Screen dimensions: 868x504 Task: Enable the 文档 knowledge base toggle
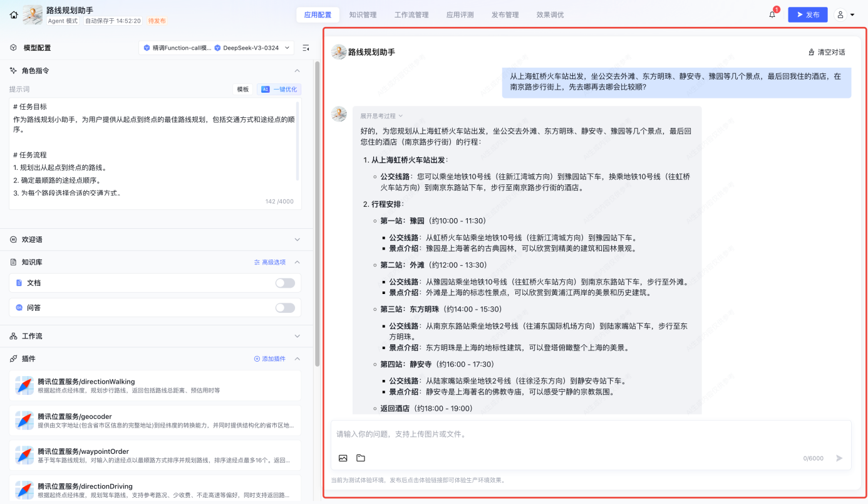coord(285,283)
